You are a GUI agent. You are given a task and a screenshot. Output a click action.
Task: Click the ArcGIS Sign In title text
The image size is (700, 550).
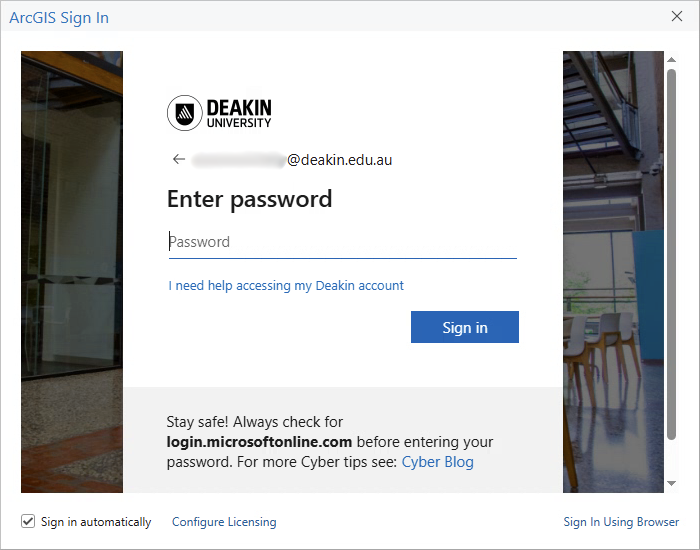[x=59, y=18]
